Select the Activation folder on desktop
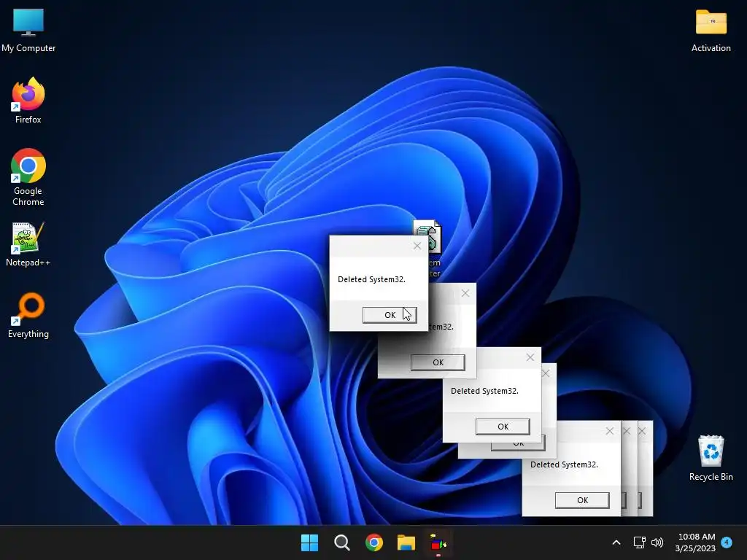 click(711, 31)
